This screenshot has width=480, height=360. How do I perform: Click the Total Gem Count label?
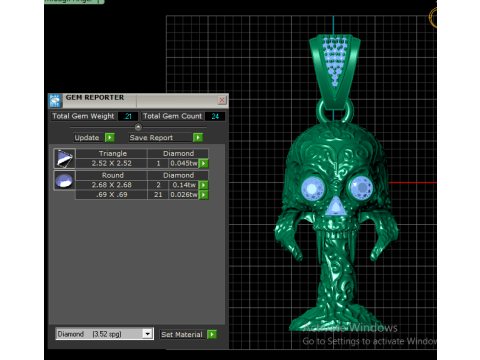pyautogui.click(x=172, y=116)
